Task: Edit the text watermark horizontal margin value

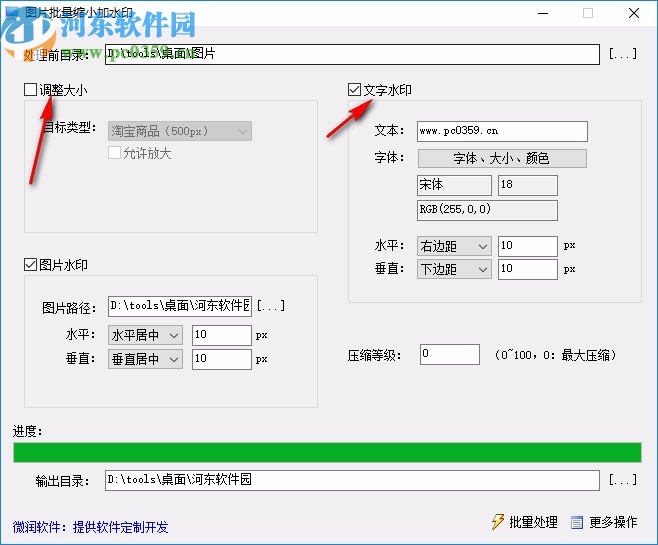Action: point(527,246)
